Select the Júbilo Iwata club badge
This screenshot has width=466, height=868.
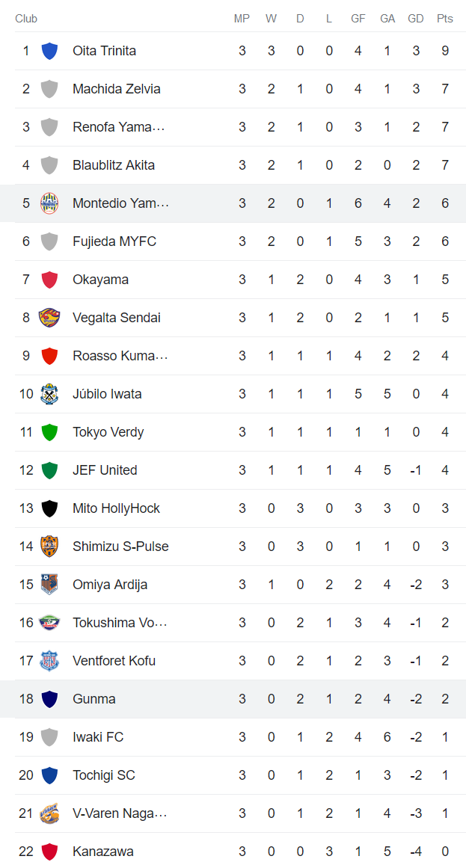pos(49,393)
